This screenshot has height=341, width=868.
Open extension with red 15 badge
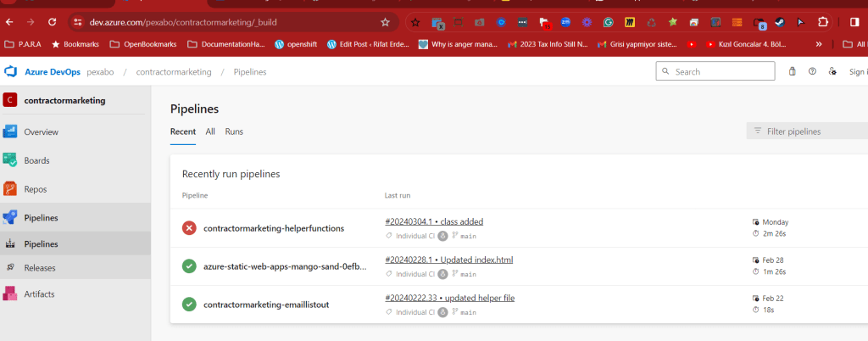[x=544, y=23]
